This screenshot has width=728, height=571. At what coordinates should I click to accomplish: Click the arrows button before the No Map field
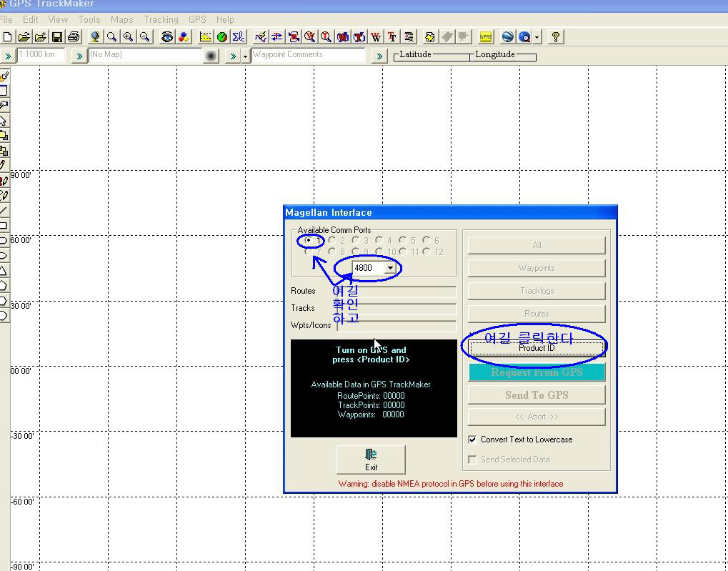pos(79,56)
